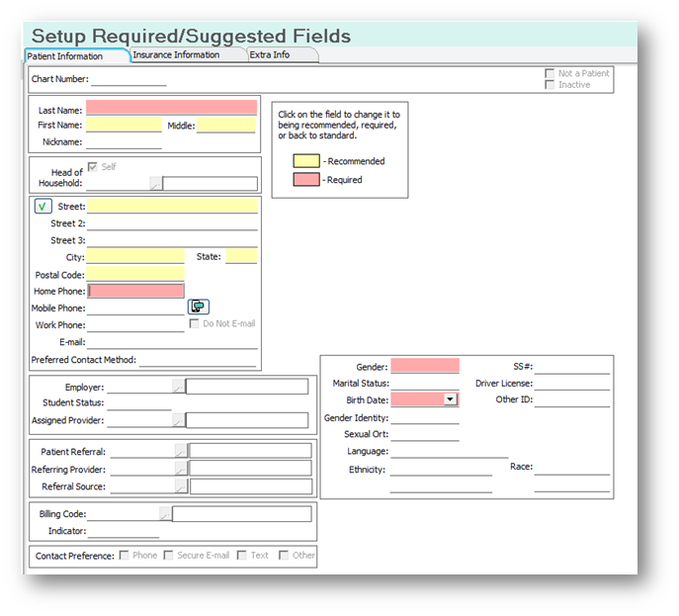
Task: Open the Billing Code lookup button
Action: 165,514
